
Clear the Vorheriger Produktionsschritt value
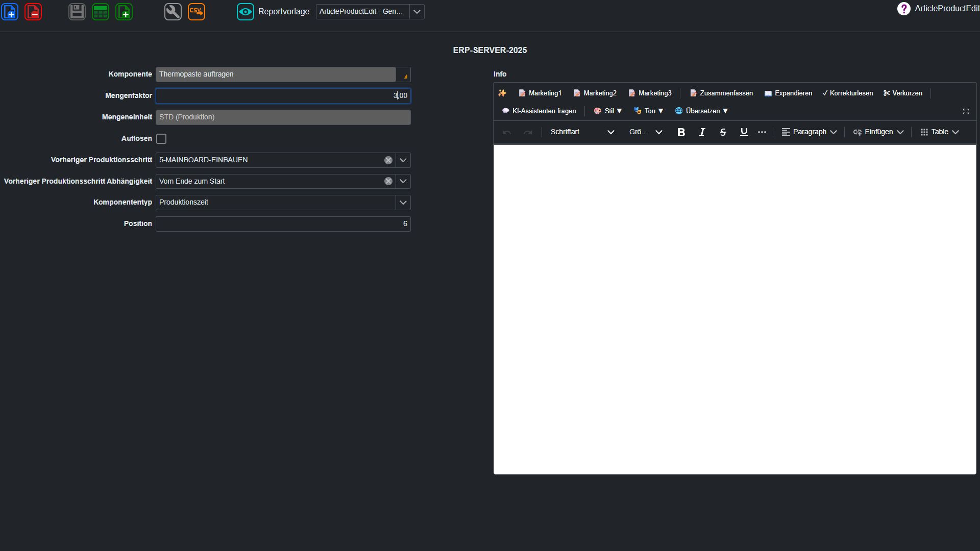388,160
